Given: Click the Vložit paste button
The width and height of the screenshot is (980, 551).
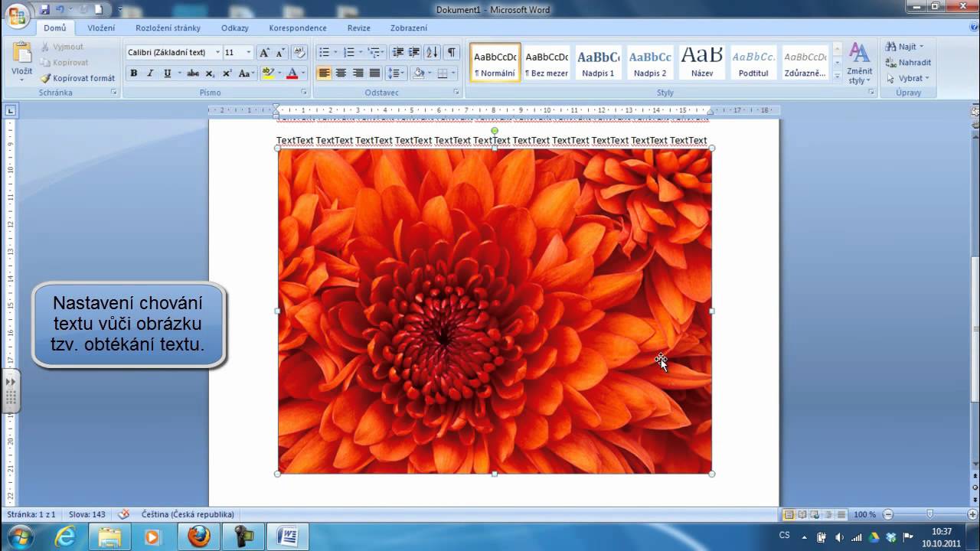Looking at the screenshot, I should point(22,61).
